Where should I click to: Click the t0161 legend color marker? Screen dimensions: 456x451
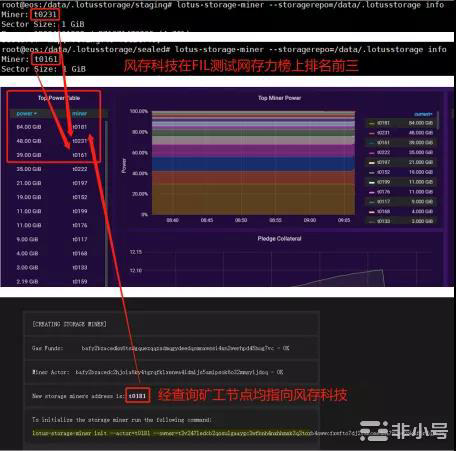[x=371, y=143]
